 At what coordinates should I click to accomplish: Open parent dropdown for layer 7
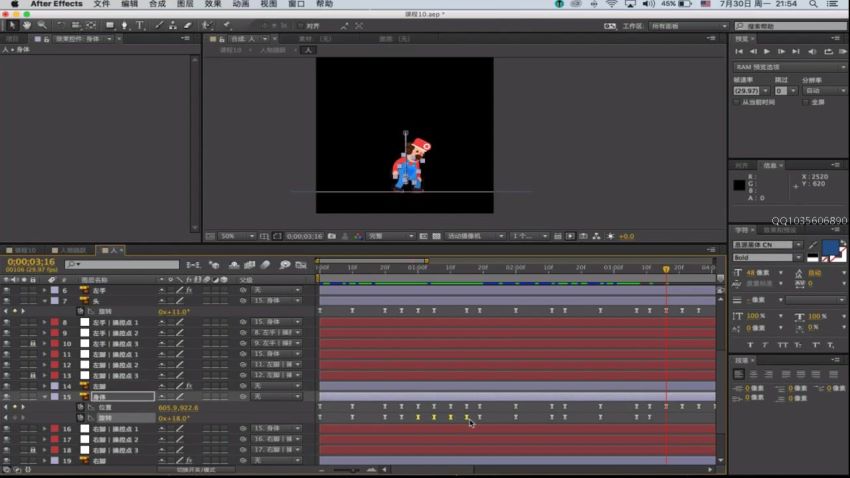tap(276, 301)
